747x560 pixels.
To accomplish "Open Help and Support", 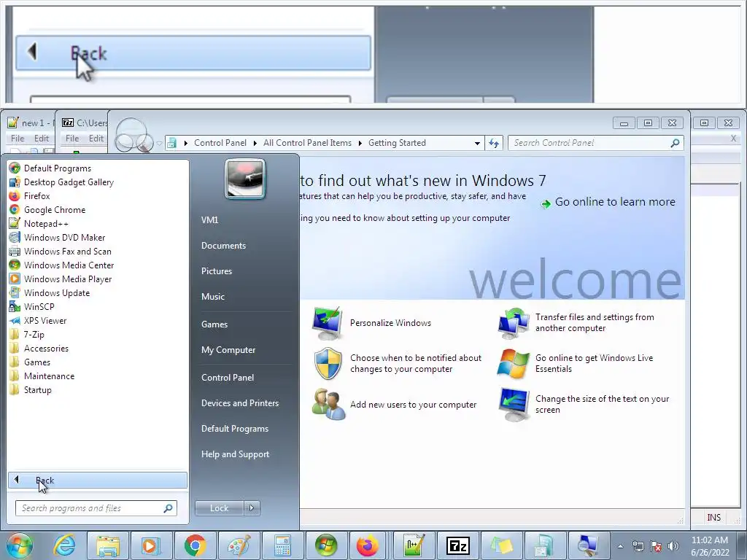I will pos(235,454).
